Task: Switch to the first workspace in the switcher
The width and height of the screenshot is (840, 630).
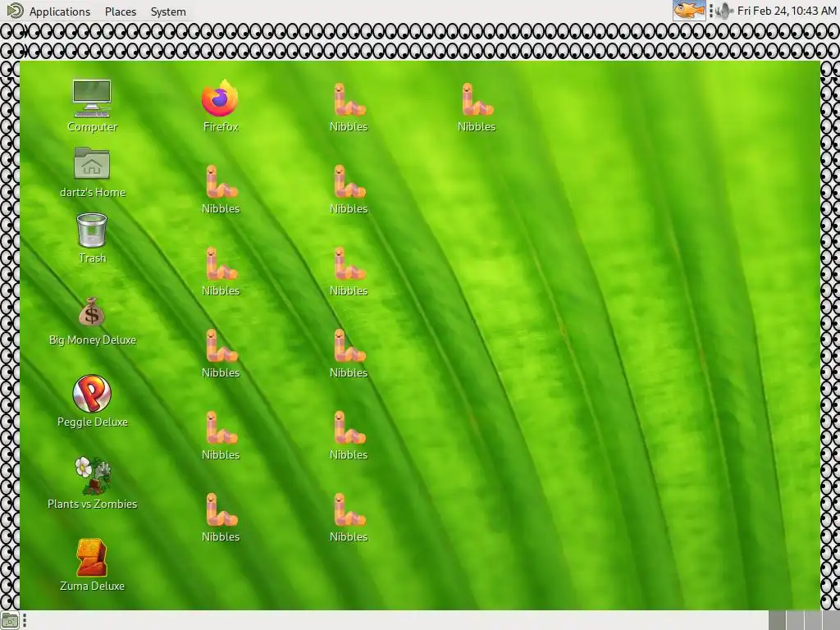Action: click(777, 620)
